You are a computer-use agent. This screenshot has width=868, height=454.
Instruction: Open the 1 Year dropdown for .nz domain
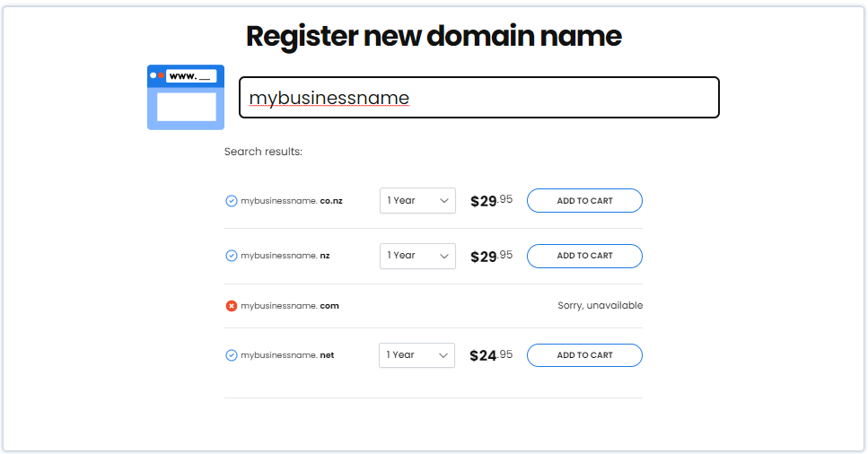pyautogui.click(x=417, y=256)
